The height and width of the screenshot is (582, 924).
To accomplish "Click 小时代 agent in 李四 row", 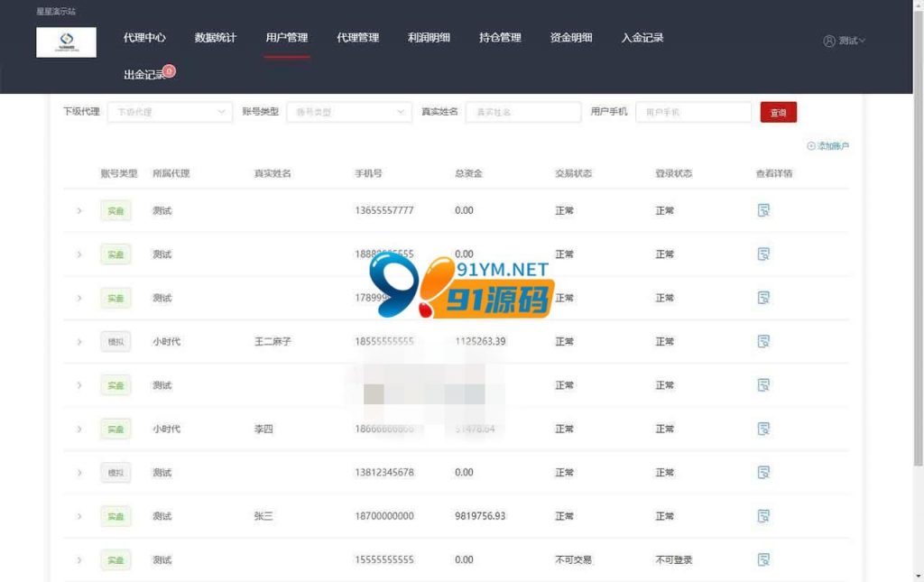I will coord(166,429).
